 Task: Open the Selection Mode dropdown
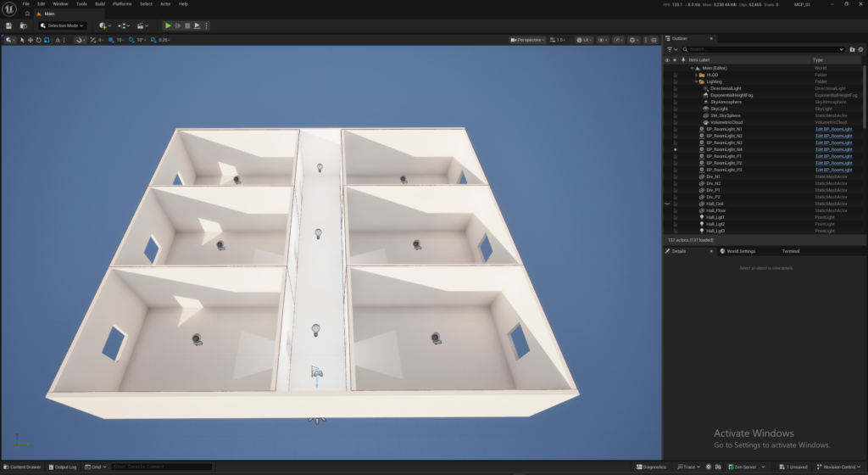62,25
